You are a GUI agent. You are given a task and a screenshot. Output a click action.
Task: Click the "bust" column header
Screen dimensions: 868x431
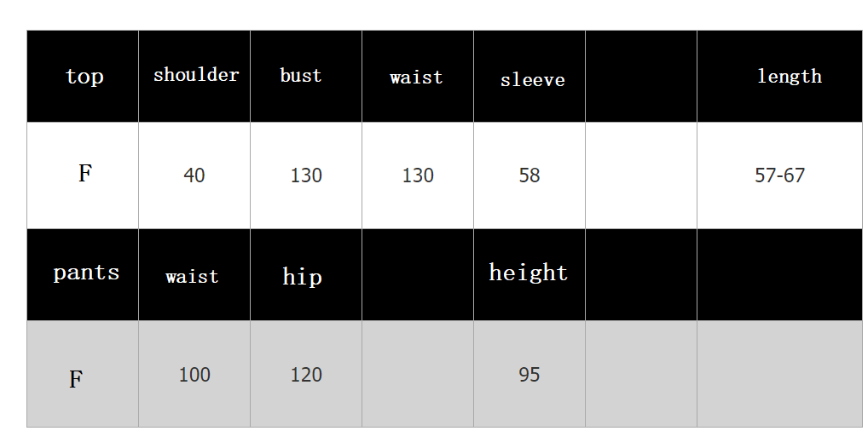tap(301, 75)
